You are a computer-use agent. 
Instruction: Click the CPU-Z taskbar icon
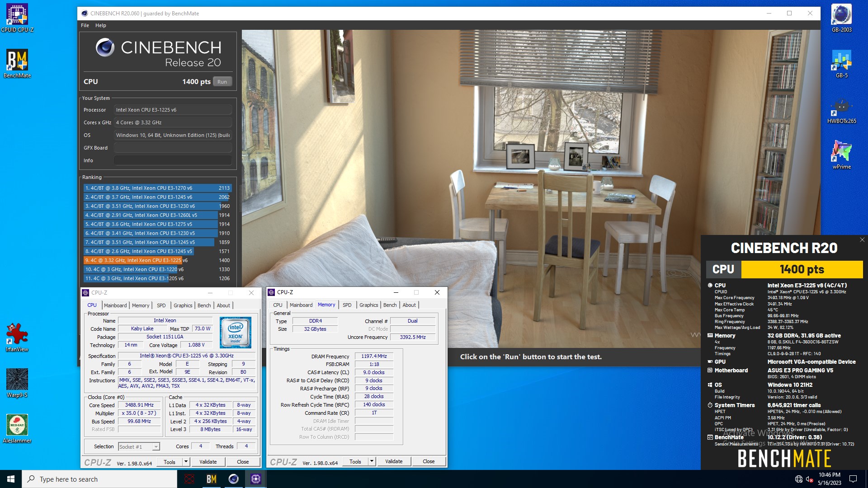click(x=255, y=479)
